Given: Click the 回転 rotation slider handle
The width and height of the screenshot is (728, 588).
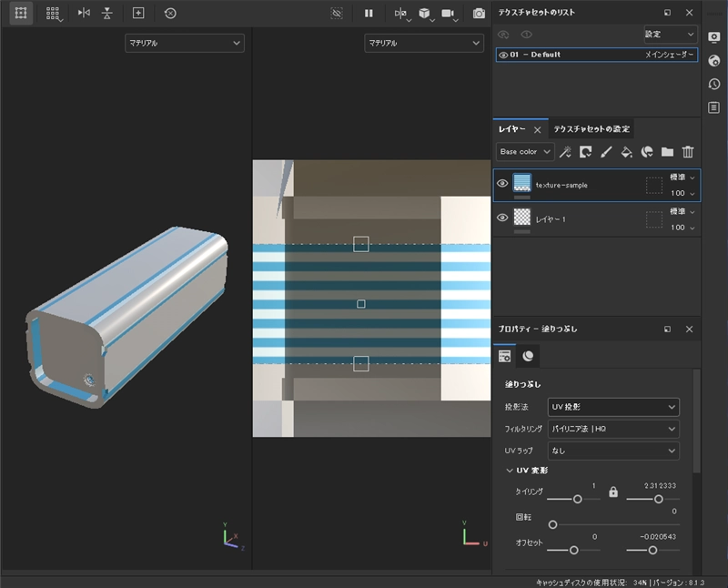Looking at the screenshot, I should 552,525.
